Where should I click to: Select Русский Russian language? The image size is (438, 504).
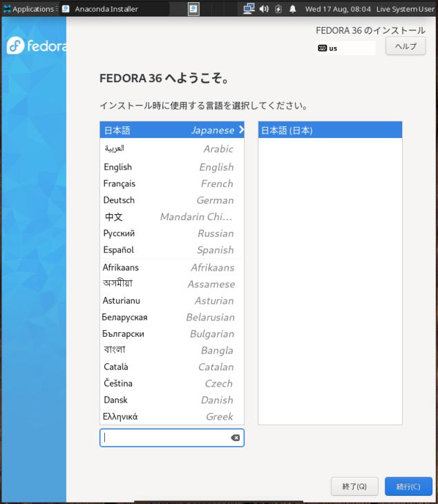click(172, 233)
